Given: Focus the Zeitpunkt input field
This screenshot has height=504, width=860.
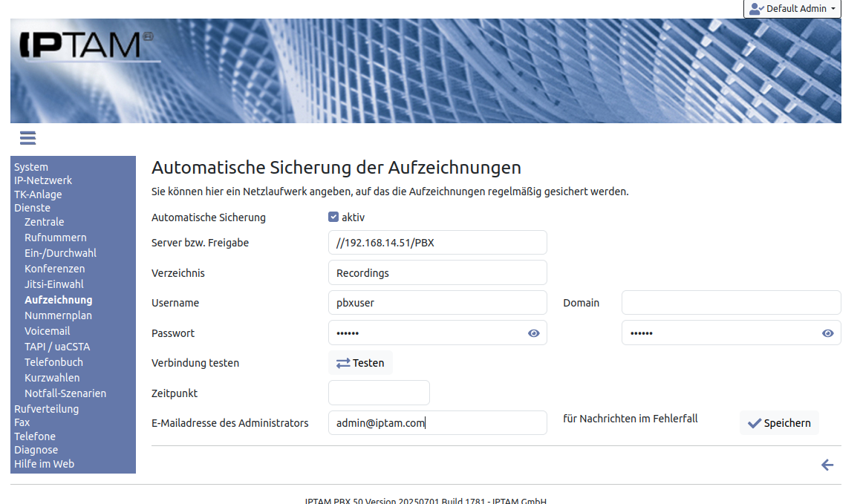Looking at the screenshot, I should point(379,393).
